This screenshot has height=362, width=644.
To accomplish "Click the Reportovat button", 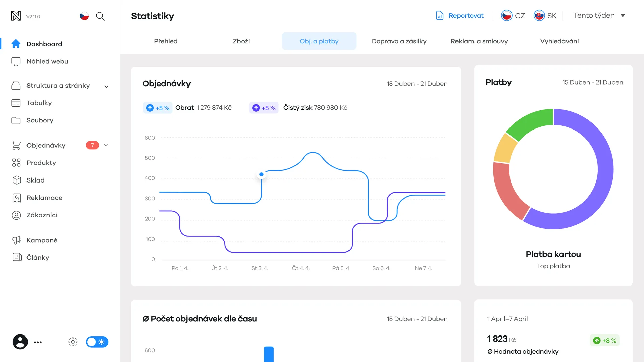I will (x=460, y=15).
